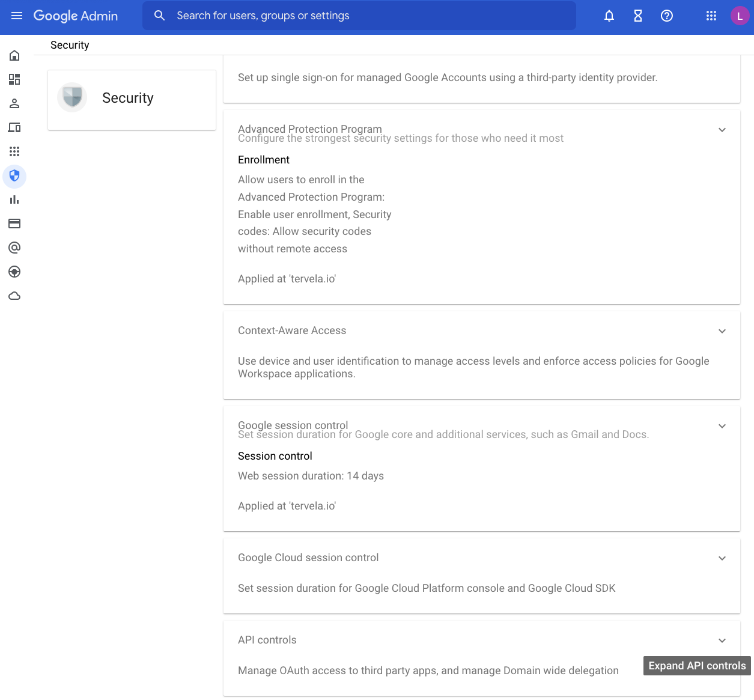This screenshot has height=700, width=754.
Task: Click the Manage OAuth access description
Action: (x=428, y=671)
